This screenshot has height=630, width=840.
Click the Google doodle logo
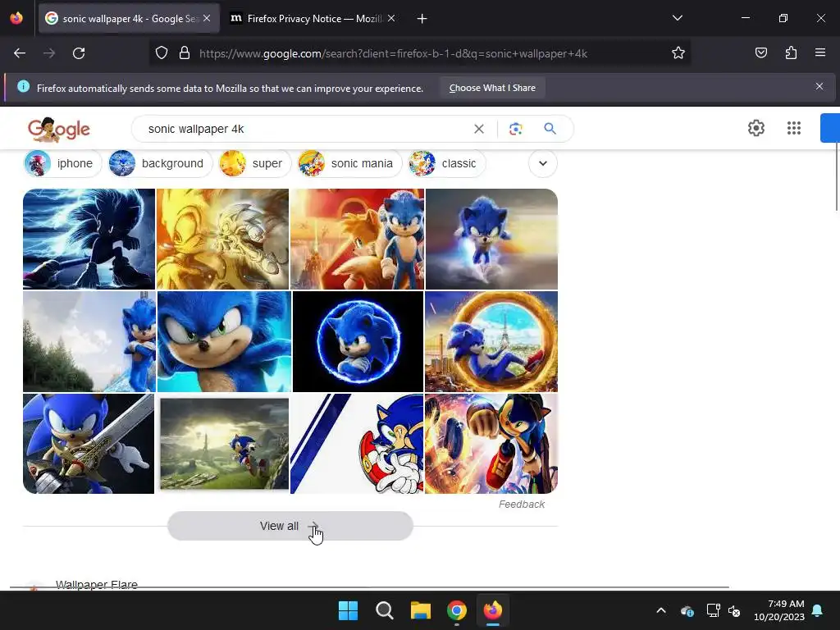point(59,129)
